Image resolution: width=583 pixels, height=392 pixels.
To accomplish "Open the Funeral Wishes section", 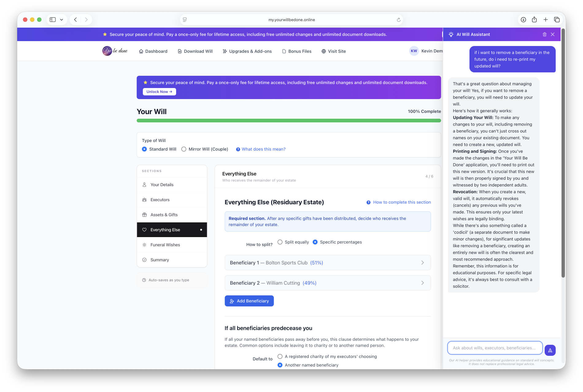I will click(172, 245).
